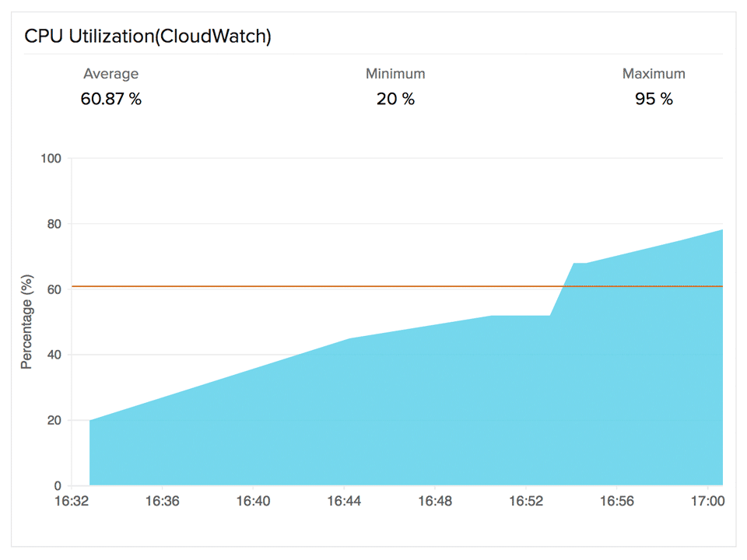Click the 16:56 time axis label
747x560 pixels.
[617, 502]
